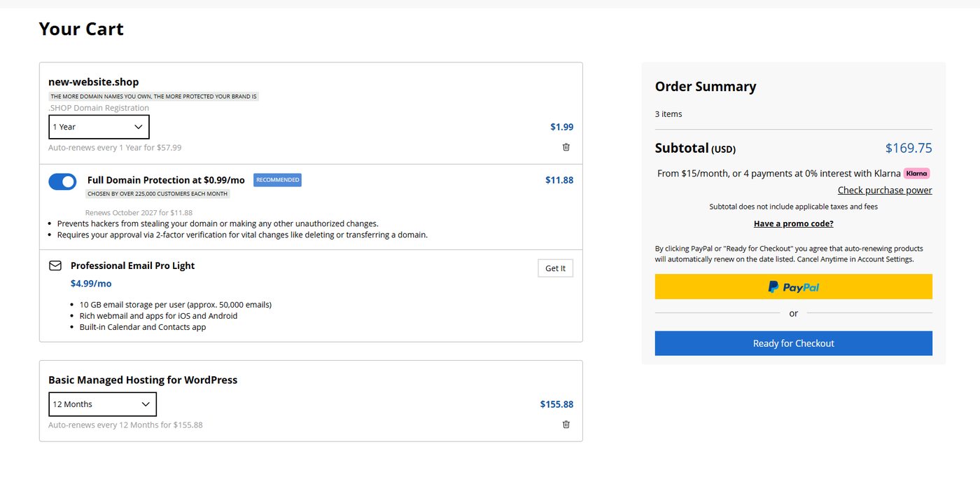The height and width of the screenshot is (482, 980).
Task: Click the Klarna From $15/month payment text
Action: [779, 173]
